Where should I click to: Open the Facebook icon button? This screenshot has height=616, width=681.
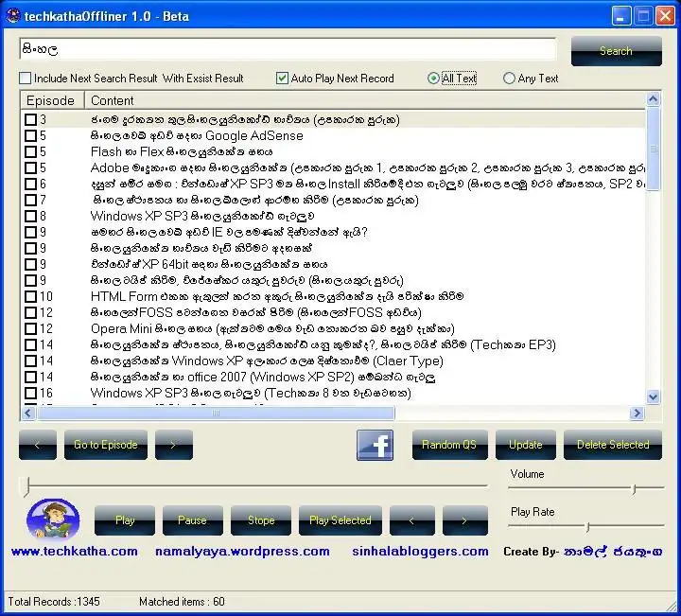tap(375, 445)
